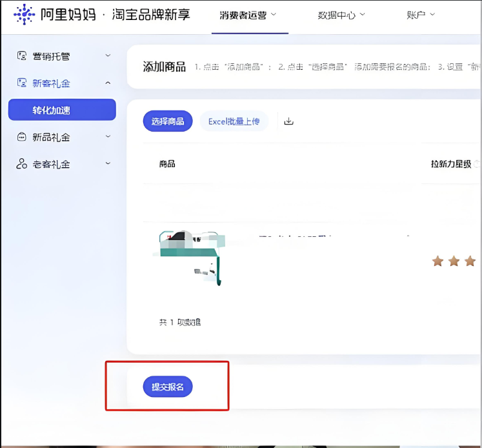Viewport: 482px width, 448px height.
Task: Click the second star rating icon
Action: point(454,261)
